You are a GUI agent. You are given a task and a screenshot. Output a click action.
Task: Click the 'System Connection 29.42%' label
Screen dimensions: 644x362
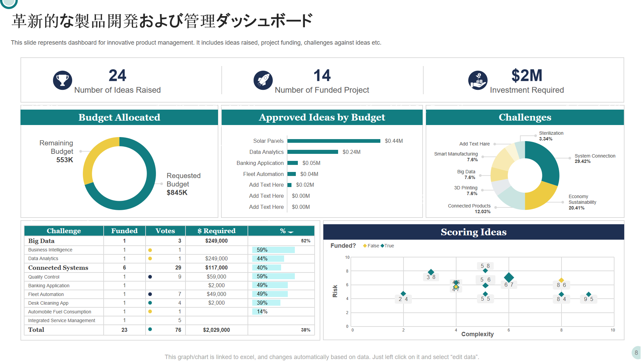[x=595, y=159]
